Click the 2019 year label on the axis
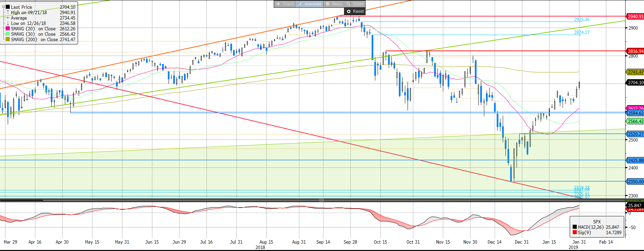This screenshot has width=644, height=251. click(573, 247)
